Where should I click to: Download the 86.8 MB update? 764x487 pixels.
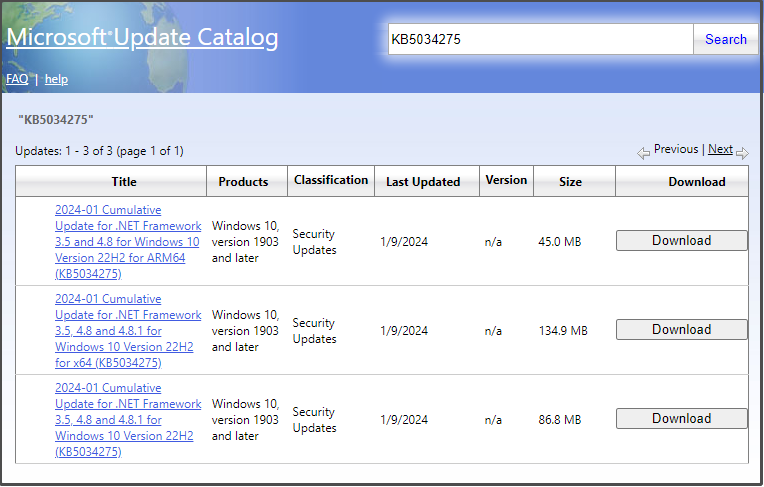(x=682, y=418)
